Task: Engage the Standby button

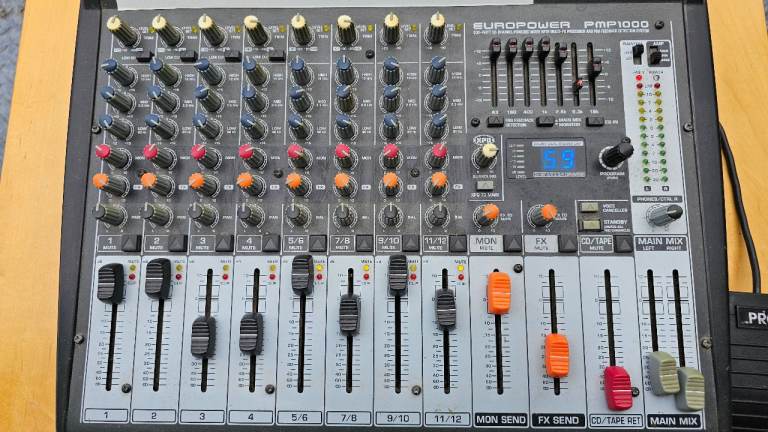Action: 590,225
